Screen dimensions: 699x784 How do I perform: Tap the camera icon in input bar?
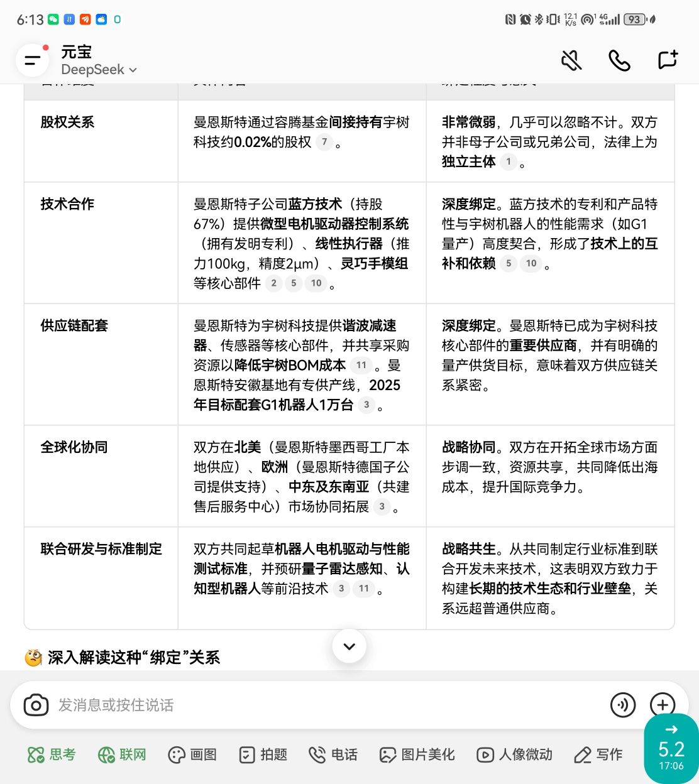[x=36, y=705]
